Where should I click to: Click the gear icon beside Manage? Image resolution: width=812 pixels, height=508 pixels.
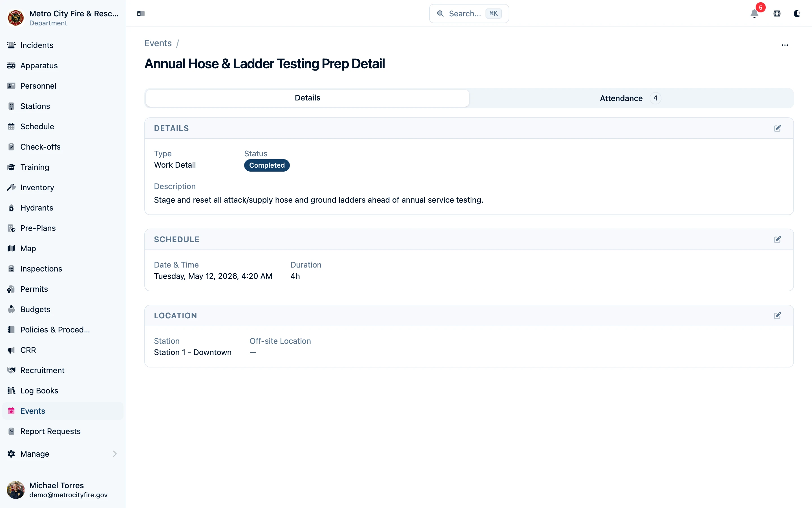click(11, 454)
